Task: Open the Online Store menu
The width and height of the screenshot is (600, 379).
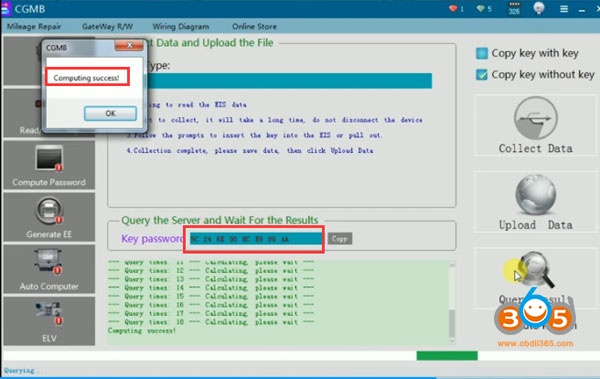Action: [254, 26]
